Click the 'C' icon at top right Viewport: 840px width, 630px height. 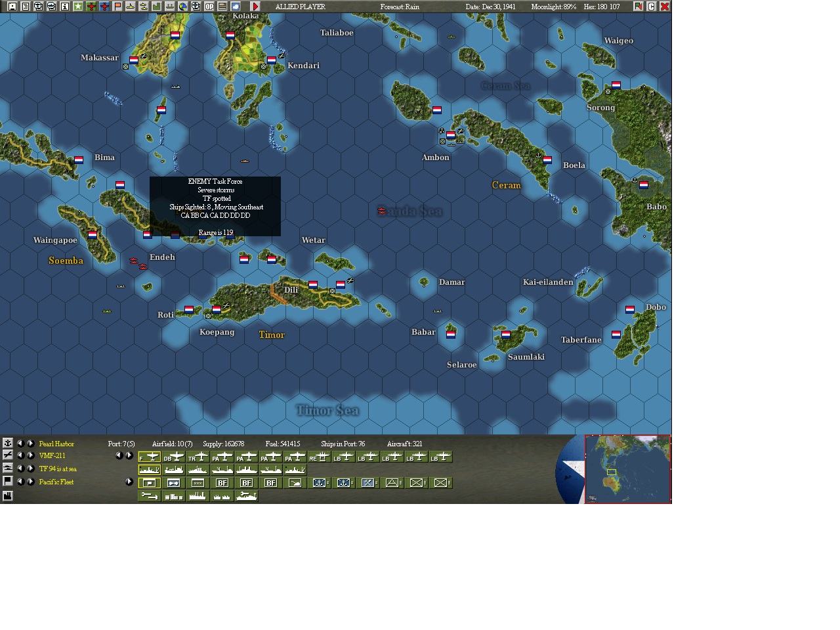point(652,7)
